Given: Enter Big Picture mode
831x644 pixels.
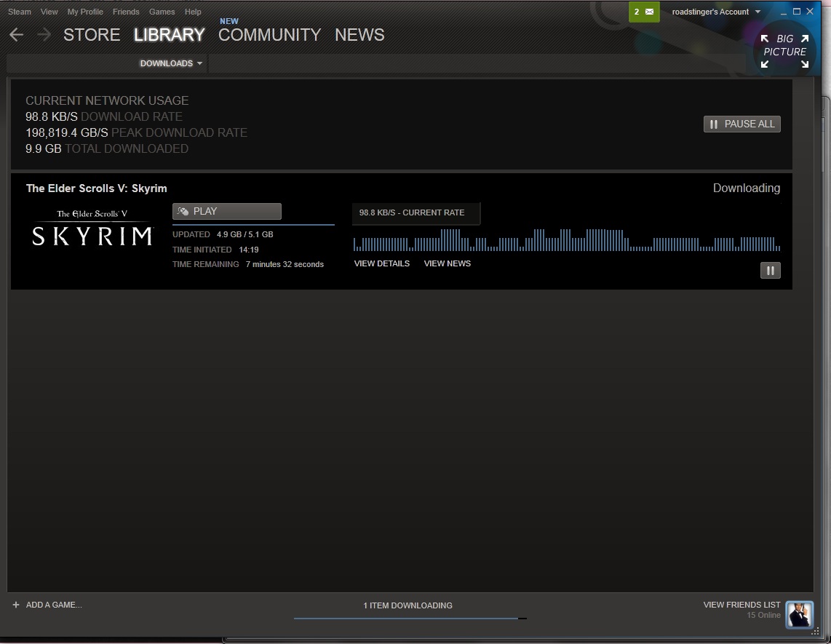Looking at the screenshot, I should (784, 52).
